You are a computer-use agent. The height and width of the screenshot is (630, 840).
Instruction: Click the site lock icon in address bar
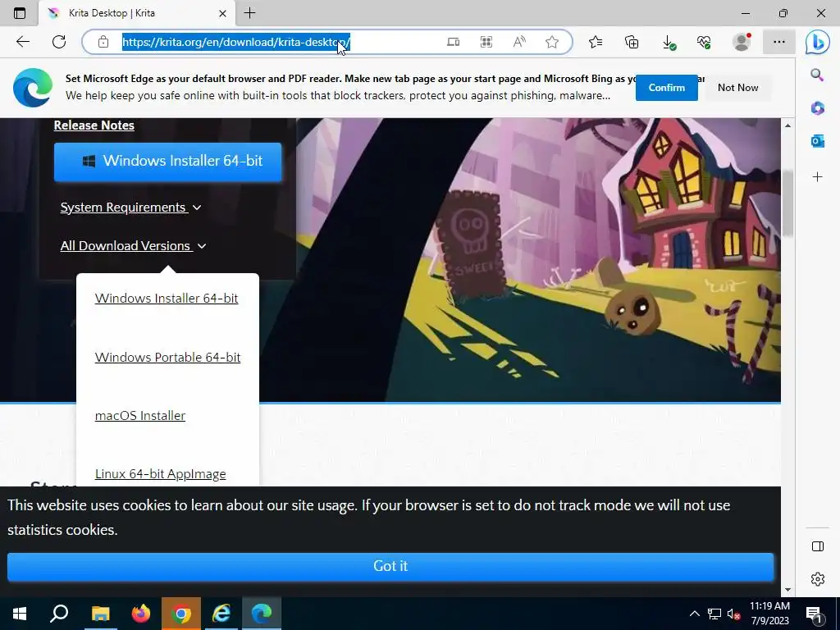coord(103,42)
